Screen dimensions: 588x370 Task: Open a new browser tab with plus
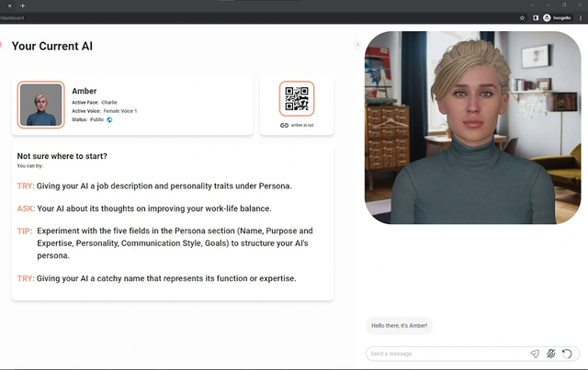[22, 6]
